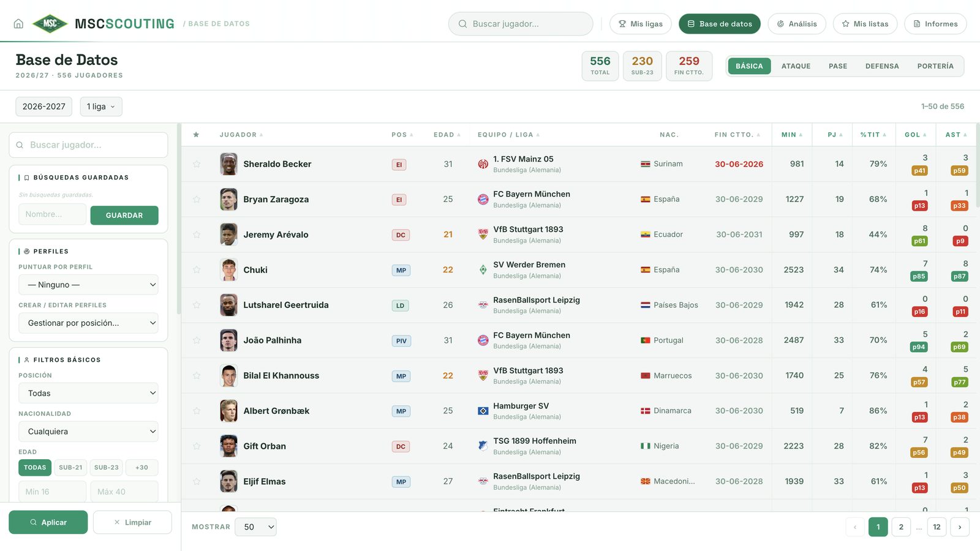This screenshot has width=980, height=551.
Task: Star Bryan Zaragoza as a favorite
Action: (x=197, y=200)
